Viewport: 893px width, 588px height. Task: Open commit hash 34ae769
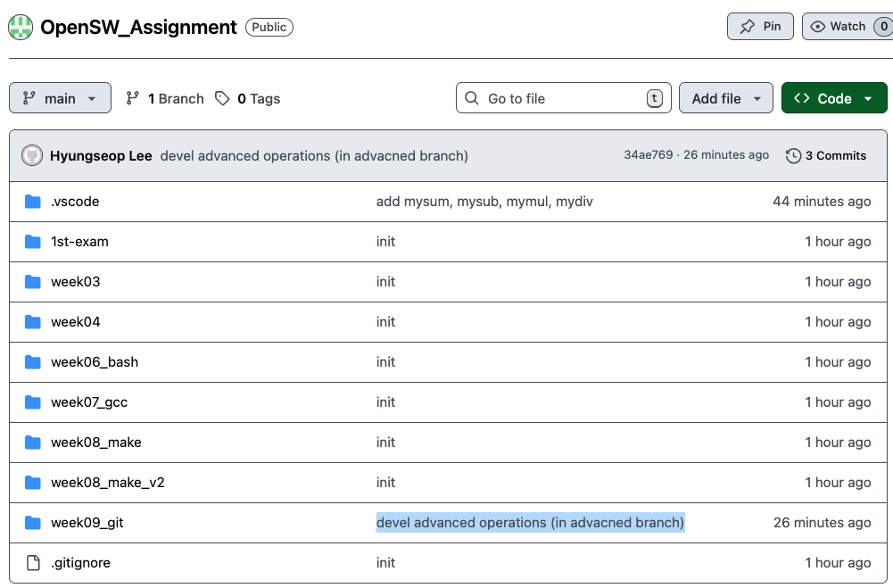[648, 155]
